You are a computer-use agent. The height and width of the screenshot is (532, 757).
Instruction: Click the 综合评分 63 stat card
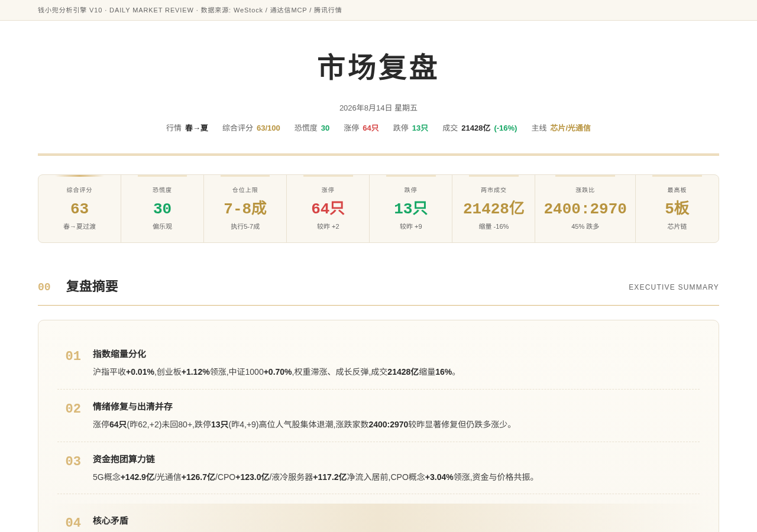pos(80,209)
